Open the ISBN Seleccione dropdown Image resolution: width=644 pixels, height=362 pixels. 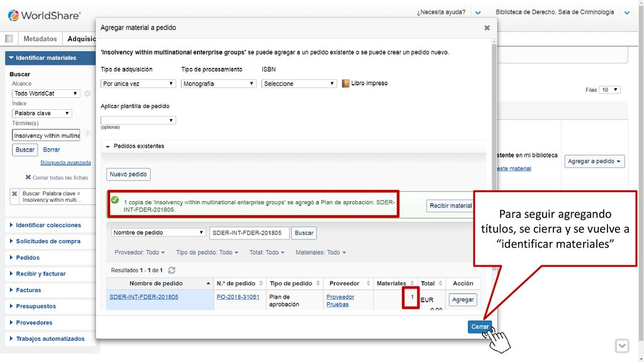click(x=299, y=84)
